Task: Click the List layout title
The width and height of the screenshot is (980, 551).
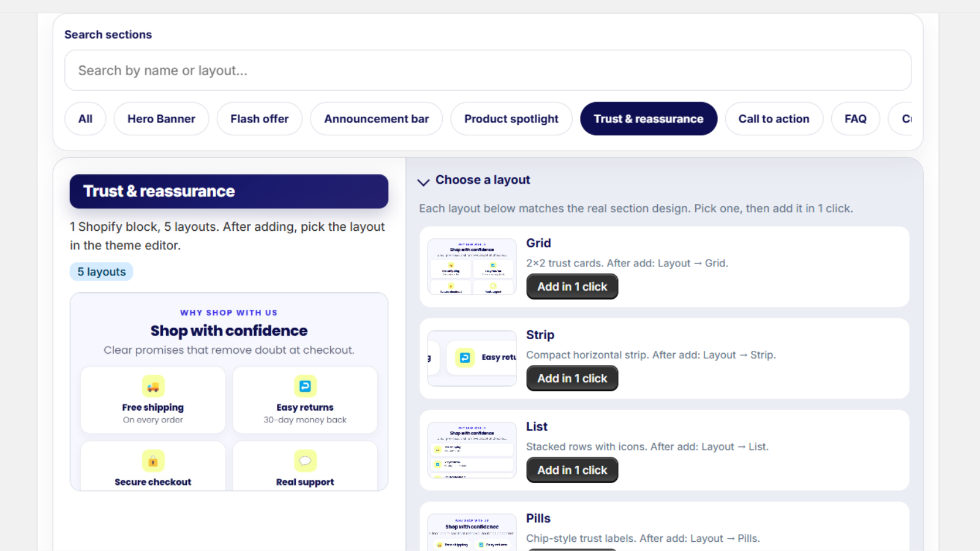Action: pos(537,427)
